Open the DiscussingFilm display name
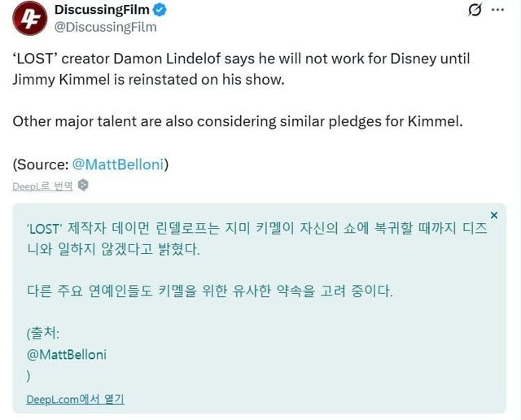The height and width of the screenshot is (420, 521). (103, 10)
